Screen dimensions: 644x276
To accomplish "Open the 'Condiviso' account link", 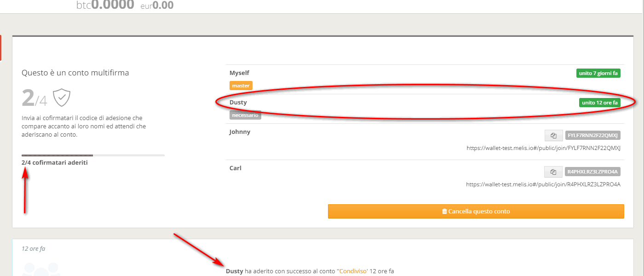I will tap(353, 271).
